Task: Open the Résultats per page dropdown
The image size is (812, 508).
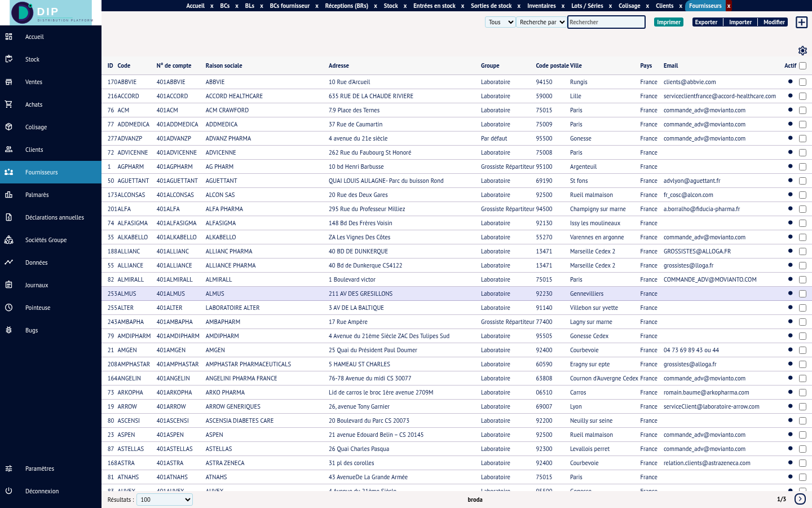Action: (165, 500)
